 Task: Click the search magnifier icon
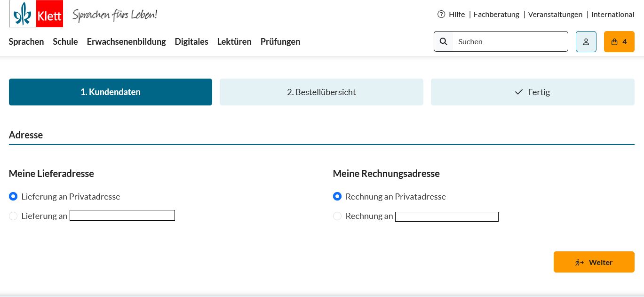[443, 41]
